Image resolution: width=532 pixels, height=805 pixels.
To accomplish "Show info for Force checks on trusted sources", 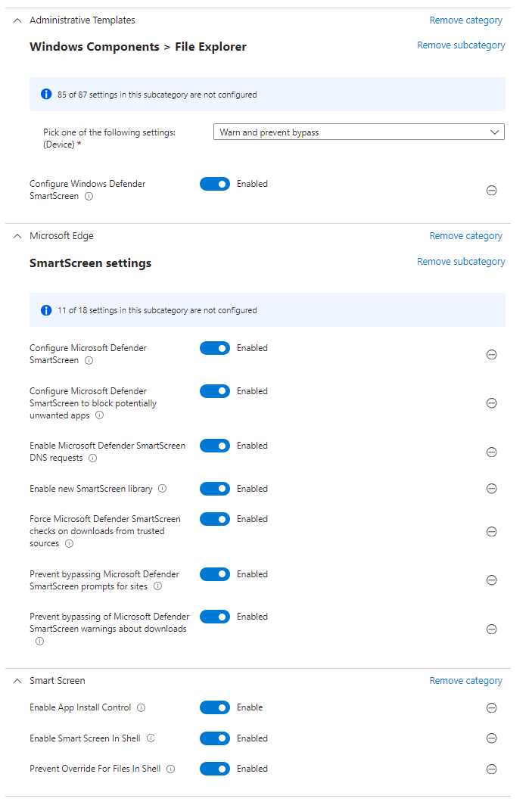I will [70, 544].
